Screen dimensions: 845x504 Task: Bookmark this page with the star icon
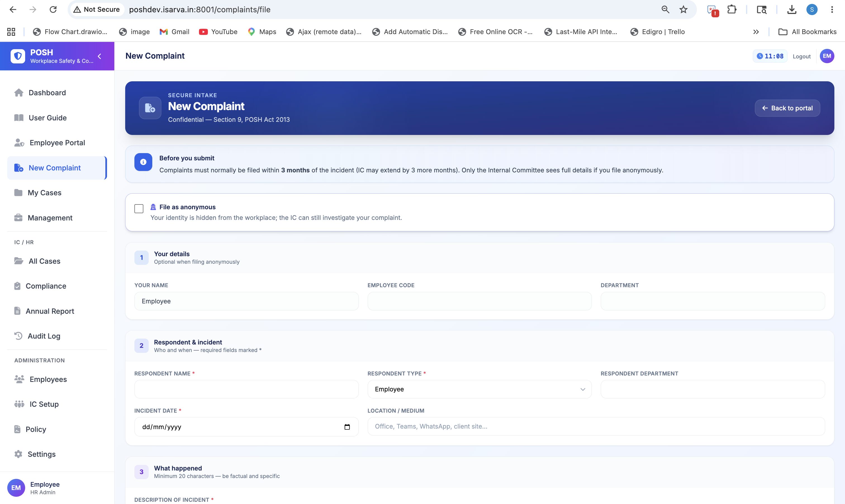point(683,9)
